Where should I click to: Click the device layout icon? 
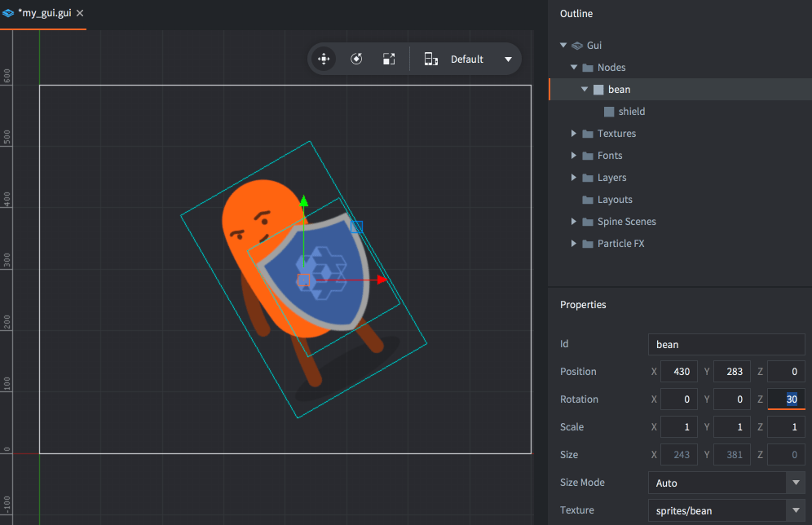tap(431, 59)
